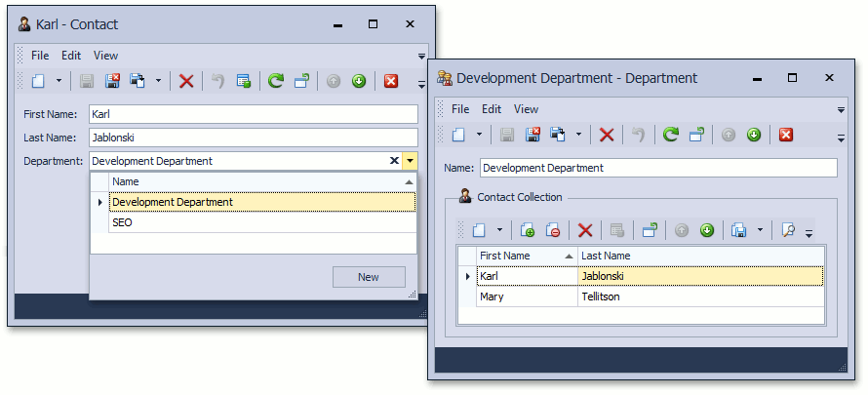Screen dimensions: 868x395
Task: Open View menu in Department window
Action: pyautogui.click(x=527, y=109)
